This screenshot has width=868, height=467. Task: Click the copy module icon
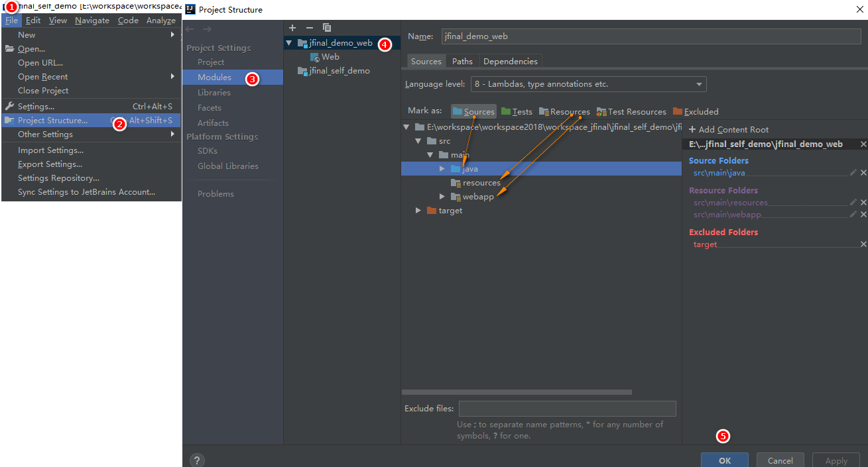(x=326, y=28)
